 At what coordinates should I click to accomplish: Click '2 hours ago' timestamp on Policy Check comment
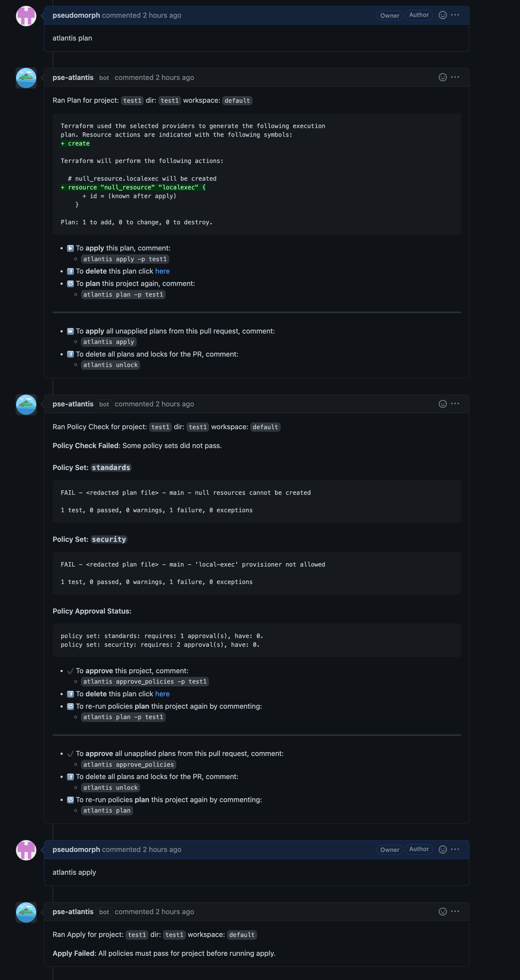point(174,404)
